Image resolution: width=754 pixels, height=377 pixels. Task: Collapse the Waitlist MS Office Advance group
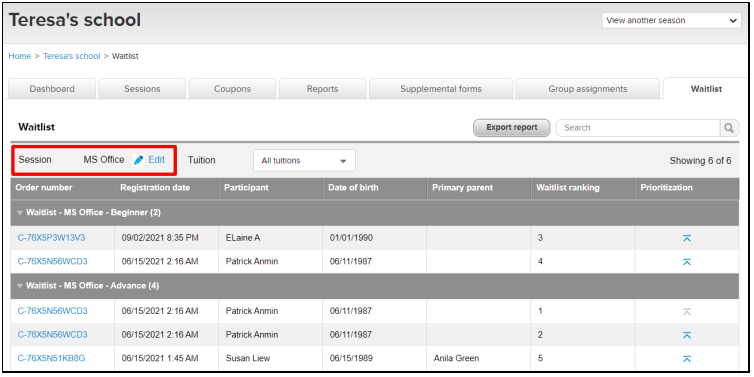click(20, 286)
